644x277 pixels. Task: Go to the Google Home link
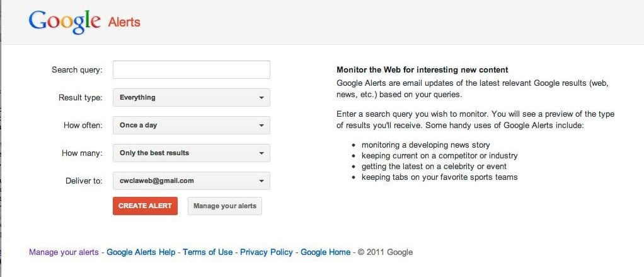click(326, 252)
